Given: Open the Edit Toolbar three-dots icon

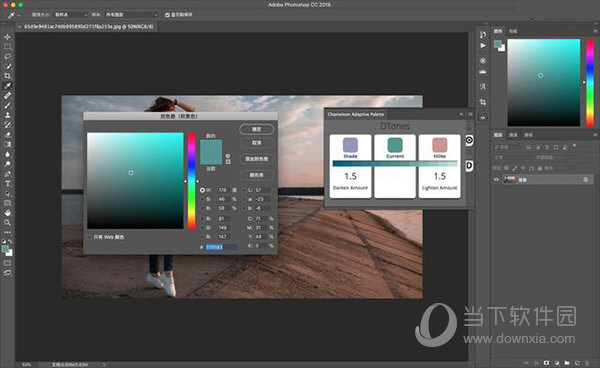Looking at the screenshot, I should 7,232.
